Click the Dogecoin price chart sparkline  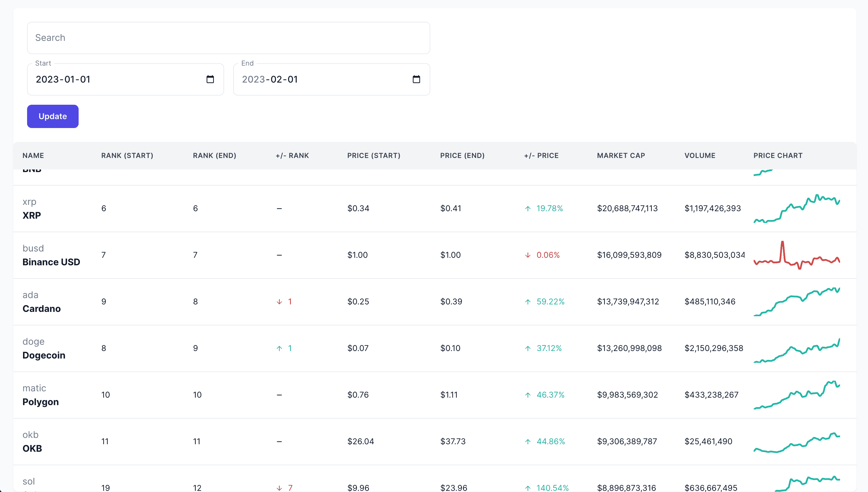pos(797,350)
